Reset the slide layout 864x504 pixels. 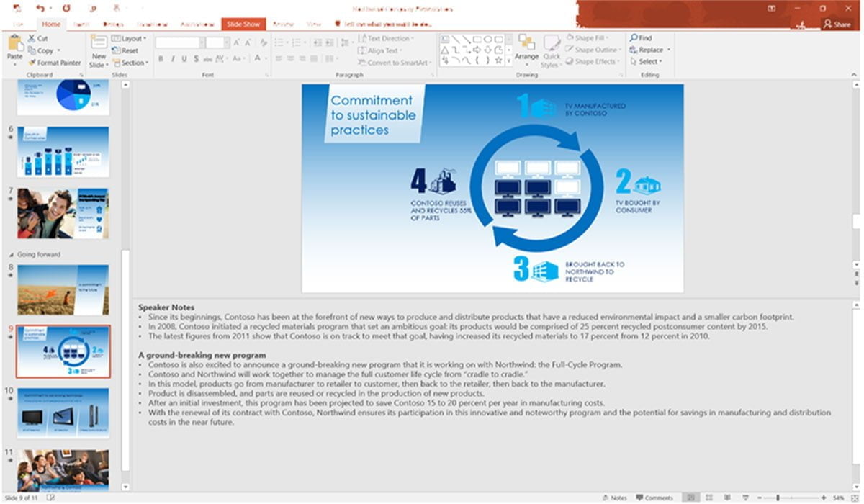click(x=125, y=50)
